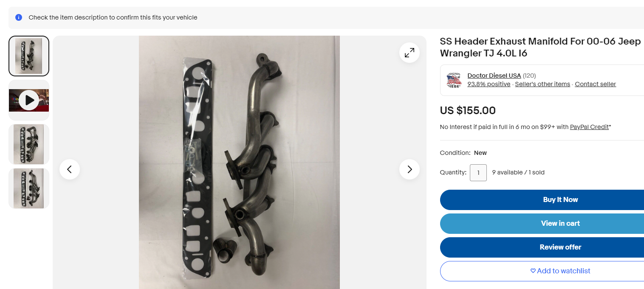Go back to the previous product image
Viewport: 644px width, 289px height.
(x=70, y=169)
